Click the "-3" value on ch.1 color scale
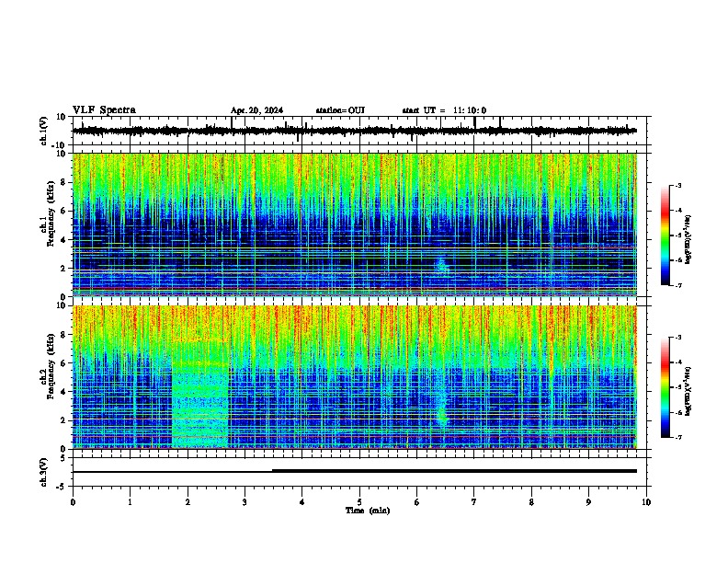The image size is (728, 563). (x=678, y=185)
